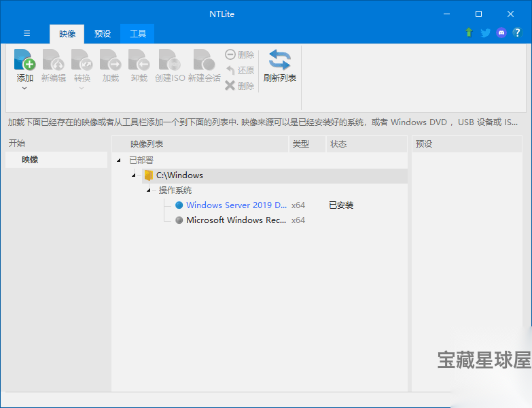532x408 pixels.
Task: Open the 转换 dropdown arrow
Action: pyautogui.click(x=82, y=88)
